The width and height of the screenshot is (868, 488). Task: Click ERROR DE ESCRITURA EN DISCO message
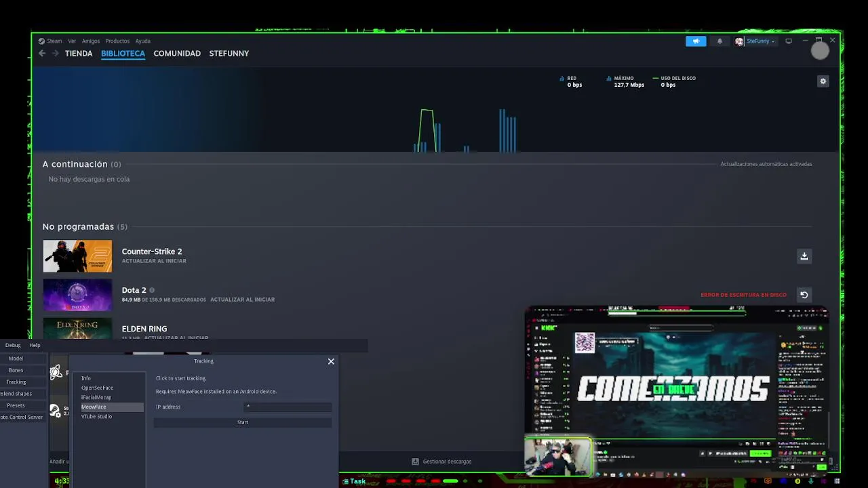pos(743,295)
